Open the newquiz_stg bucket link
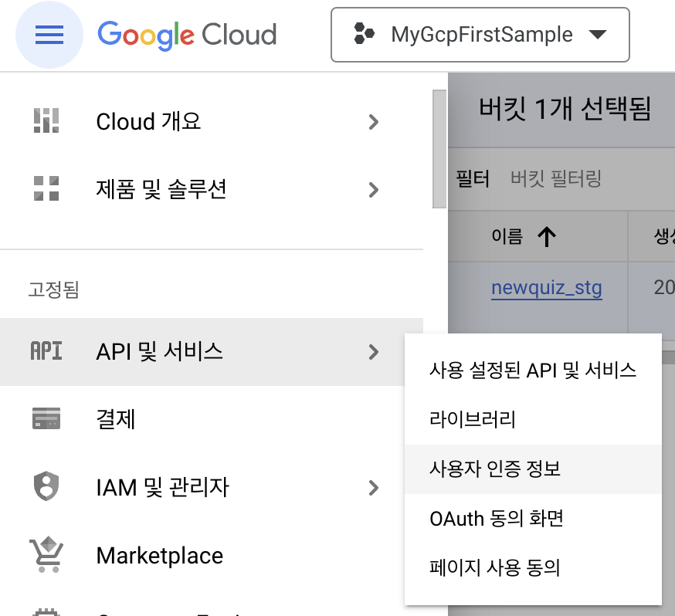 [x=547, y=288]
